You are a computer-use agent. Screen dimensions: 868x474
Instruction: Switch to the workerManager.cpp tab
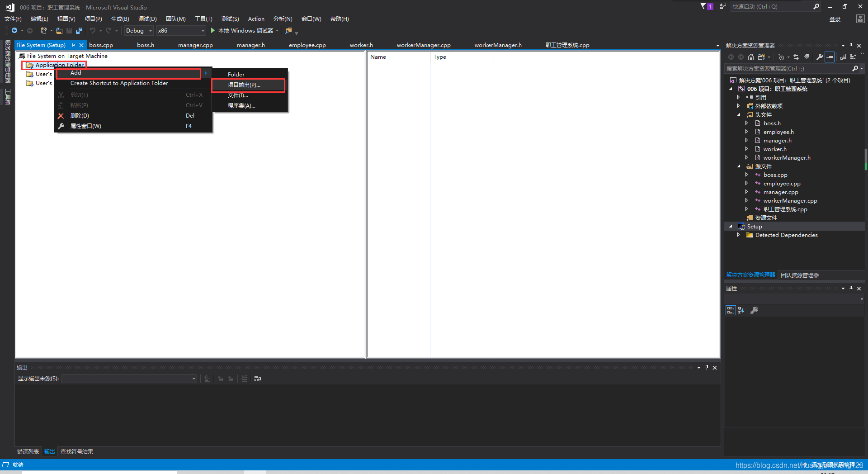point(424,45)
